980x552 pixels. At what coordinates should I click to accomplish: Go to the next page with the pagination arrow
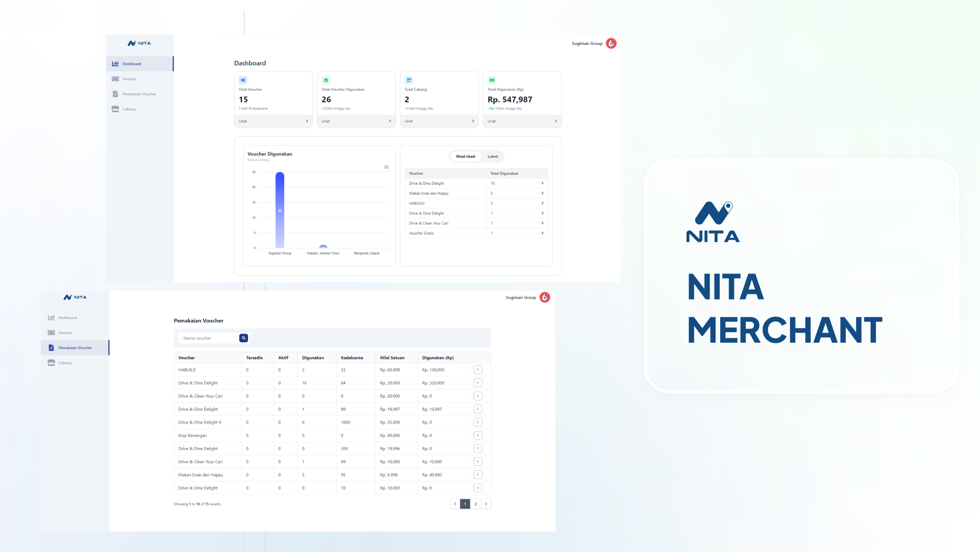click(486, 504)
